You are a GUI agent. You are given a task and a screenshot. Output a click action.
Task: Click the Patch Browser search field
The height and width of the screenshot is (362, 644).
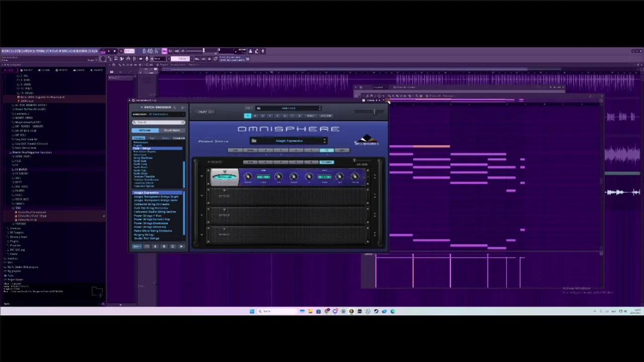158,122
